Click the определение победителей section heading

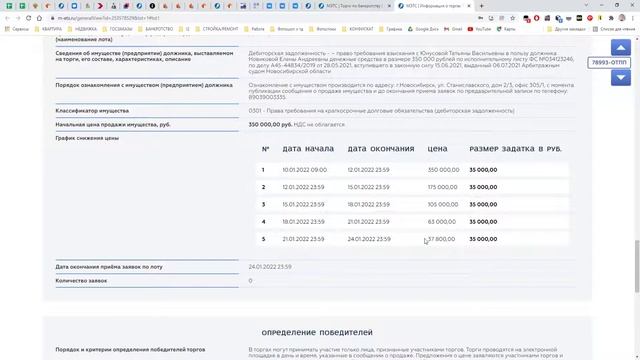pyautogui.click(x=317, y=332)
